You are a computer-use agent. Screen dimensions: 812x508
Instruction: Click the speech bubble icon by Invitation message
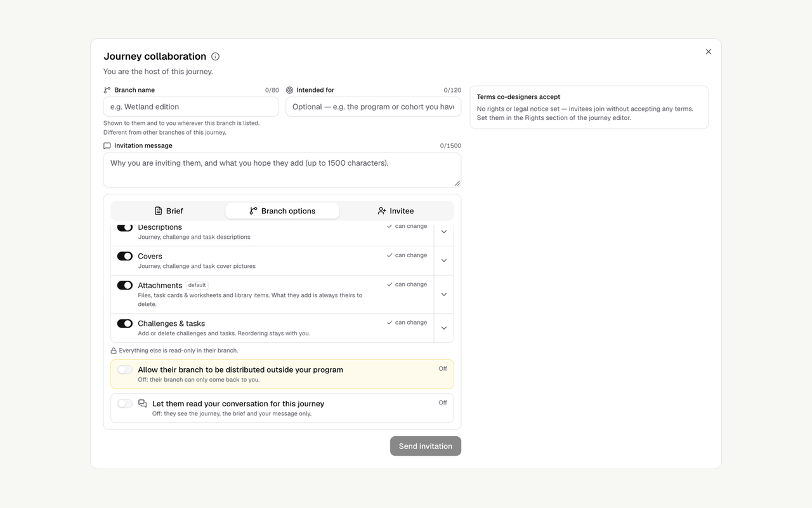(107, 145)
